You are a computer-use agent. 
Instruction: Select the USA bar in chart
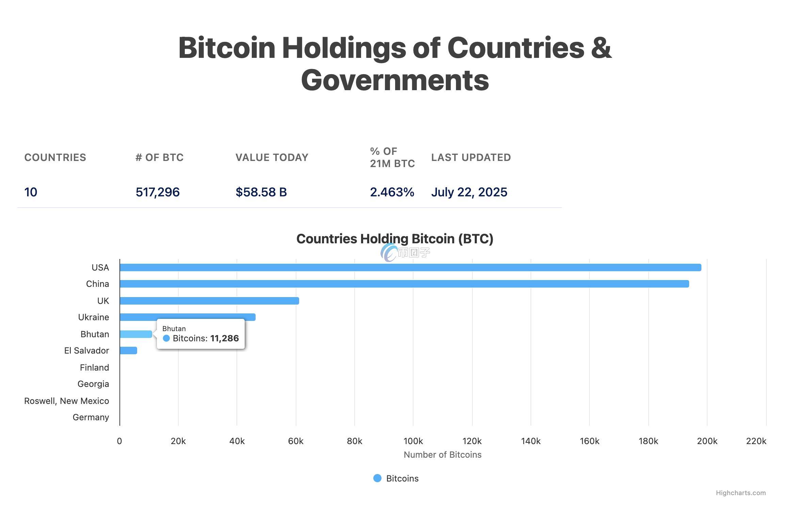[410, 267]
